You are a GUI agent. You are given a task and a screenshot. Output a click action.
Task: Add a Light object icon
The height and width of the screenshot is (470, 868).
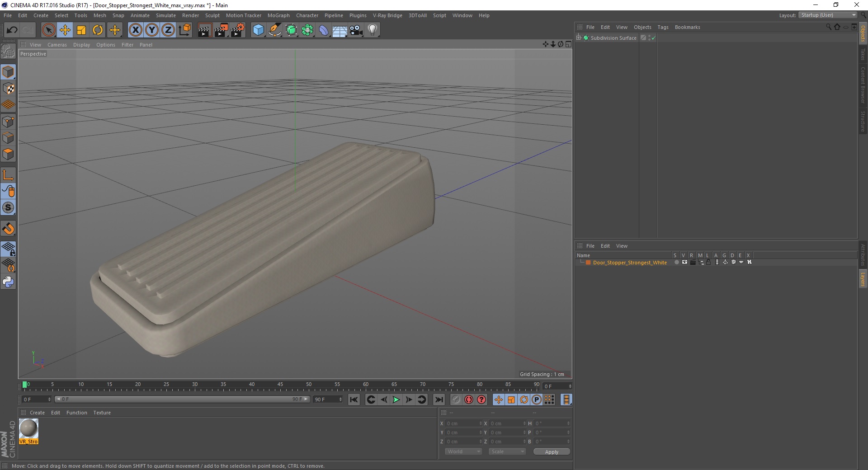coord(373,30)
